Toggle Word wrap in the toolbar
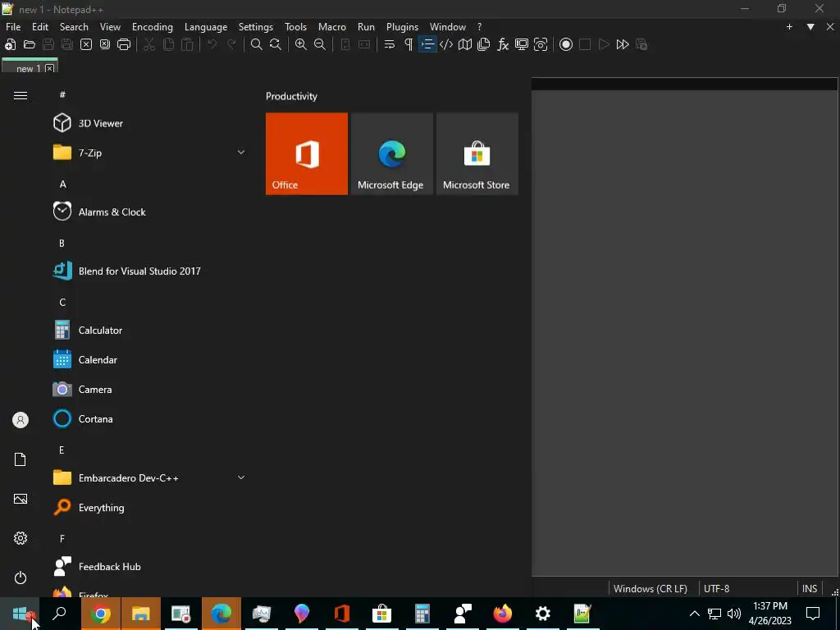Screen dimensions: 840x630 coord(390,44)
